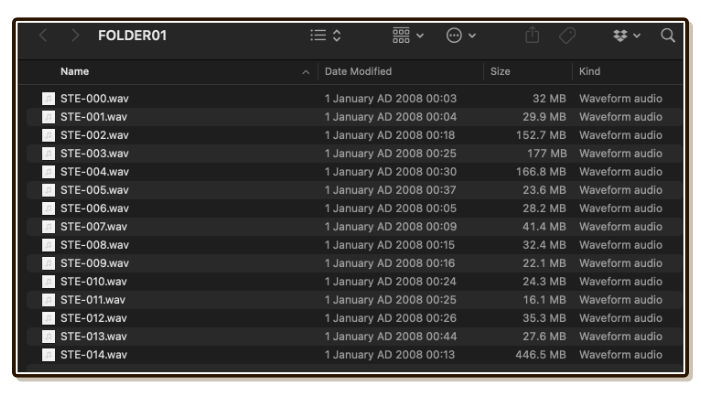Select the STE-013.wav file icon

[48, 336]
